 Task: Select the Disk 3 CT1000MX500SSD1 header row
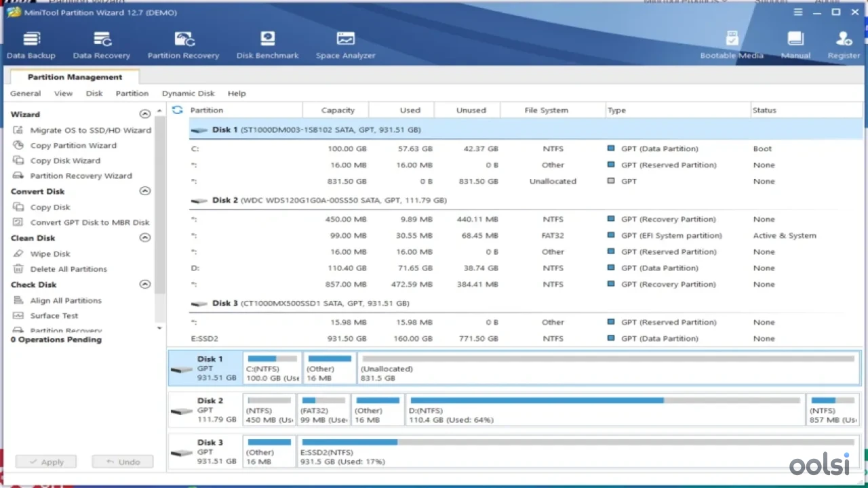point(526,303)
